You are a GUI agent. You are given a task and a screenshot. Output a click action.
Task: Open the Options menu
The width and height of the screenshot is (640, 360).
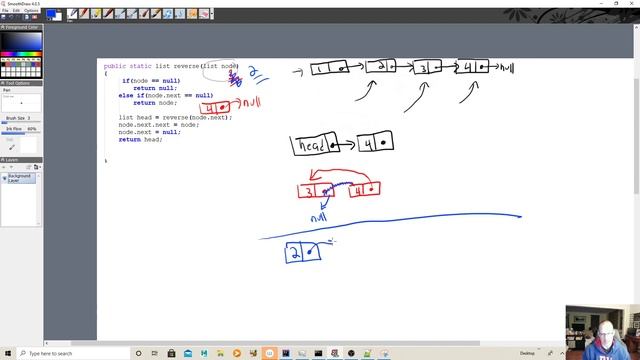[31, 10]
